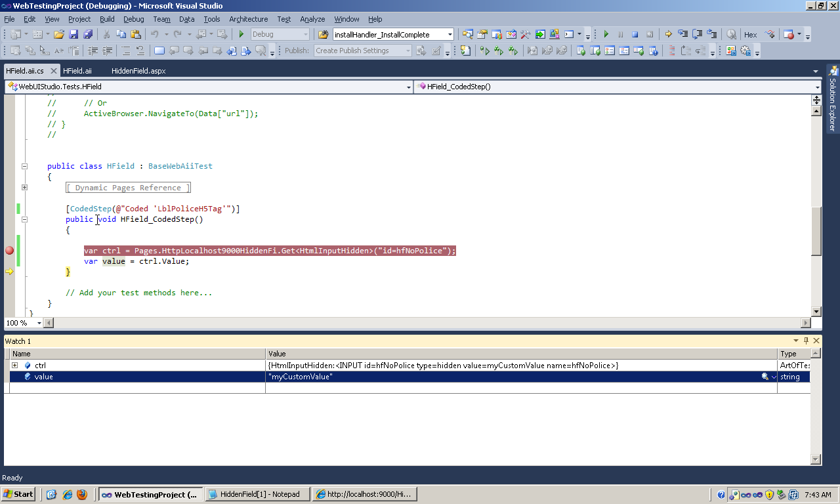The height and width of the screenshot is (504, 840).
Task: Step Into using the debug toolbar icon
Action: tap(683, 35)
